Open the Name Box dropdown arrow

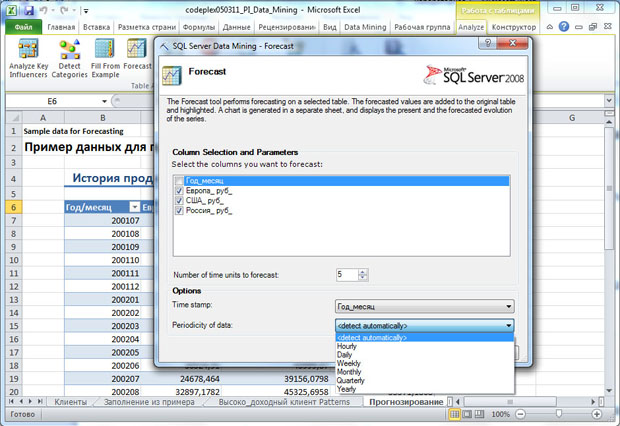104,101
